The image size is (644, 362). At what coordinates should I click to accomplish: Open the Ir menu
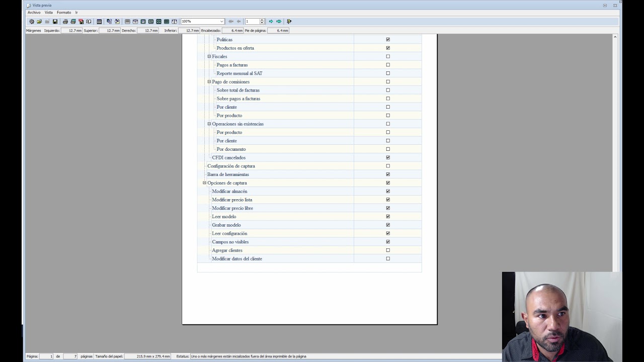(x=76, y=12)
